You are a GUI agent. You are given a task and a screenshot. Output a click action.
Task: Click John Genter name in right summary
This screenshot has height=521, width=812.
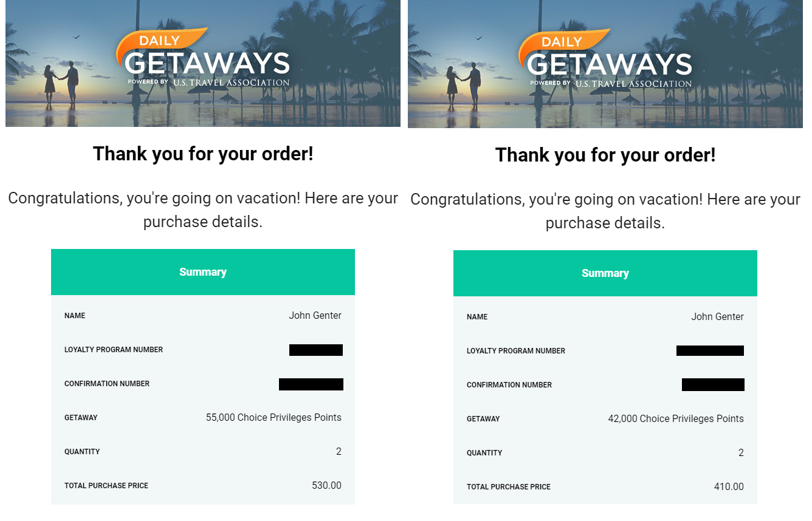click(717, 316)
